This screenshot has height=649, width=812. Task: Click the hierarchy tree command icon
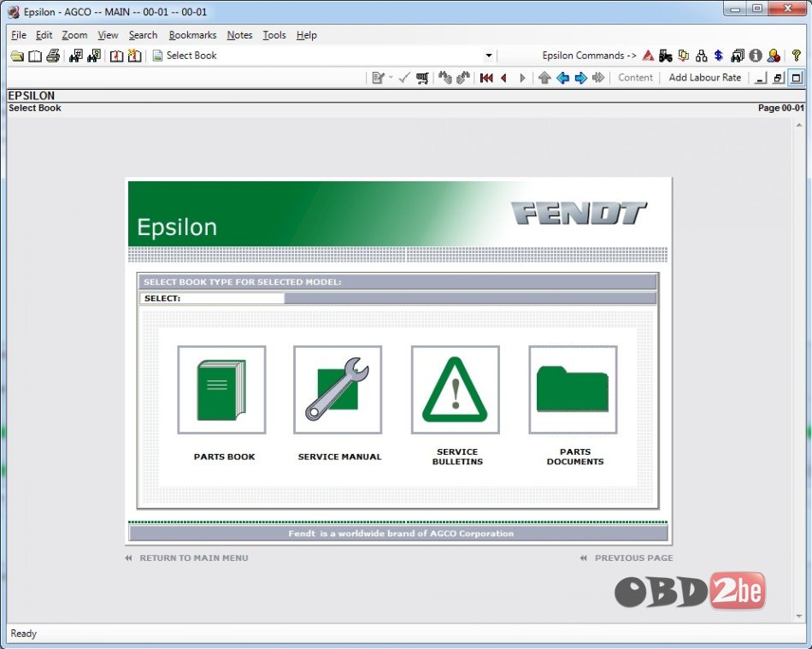pos(702,56)
